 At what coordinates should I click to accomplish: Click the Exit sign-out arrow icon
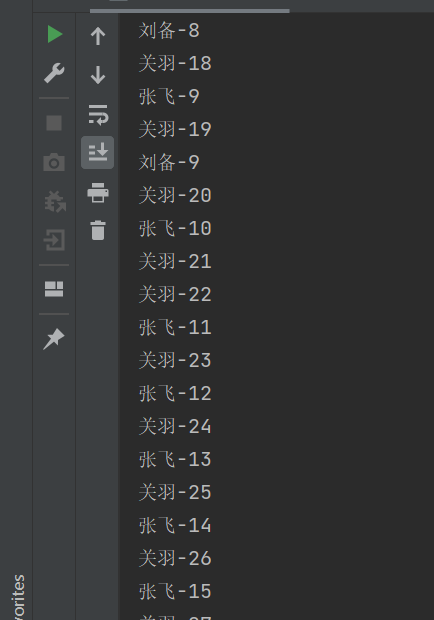click(54, 240)
